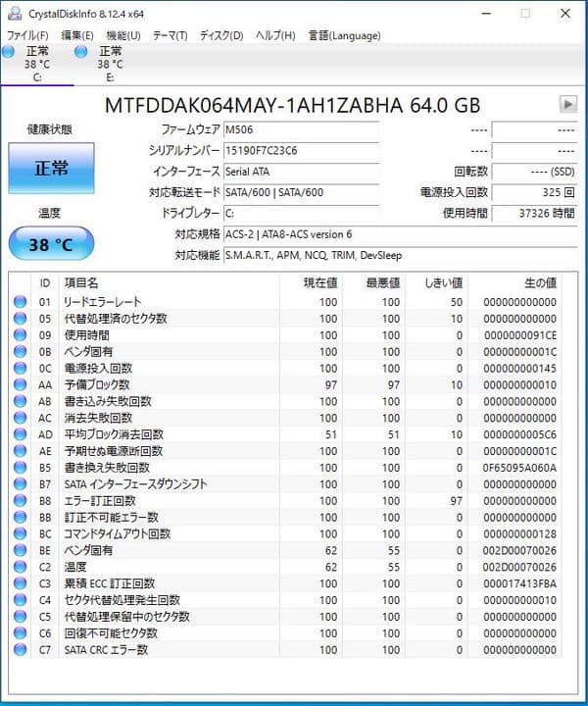The width and height of the screenshot is (588, 706).
Task: Click the ファームウェア field M506
Action: (301, 129)
